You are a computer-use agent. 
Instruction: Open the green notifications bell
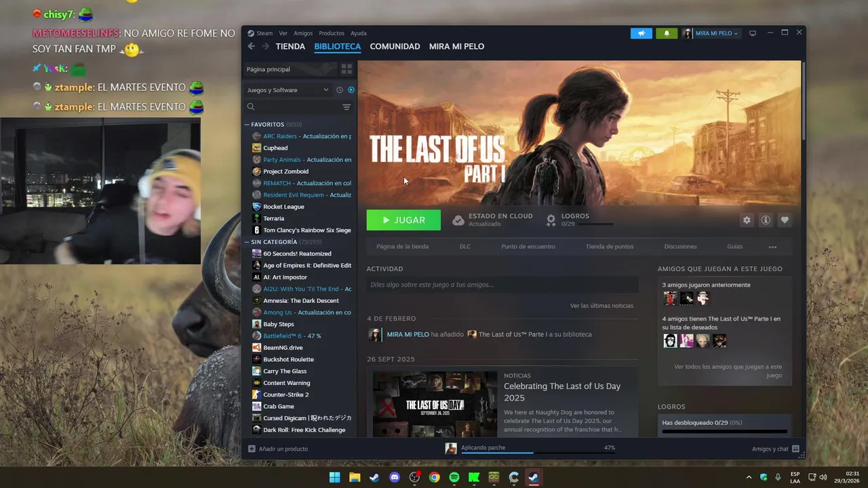coord(667,33)
